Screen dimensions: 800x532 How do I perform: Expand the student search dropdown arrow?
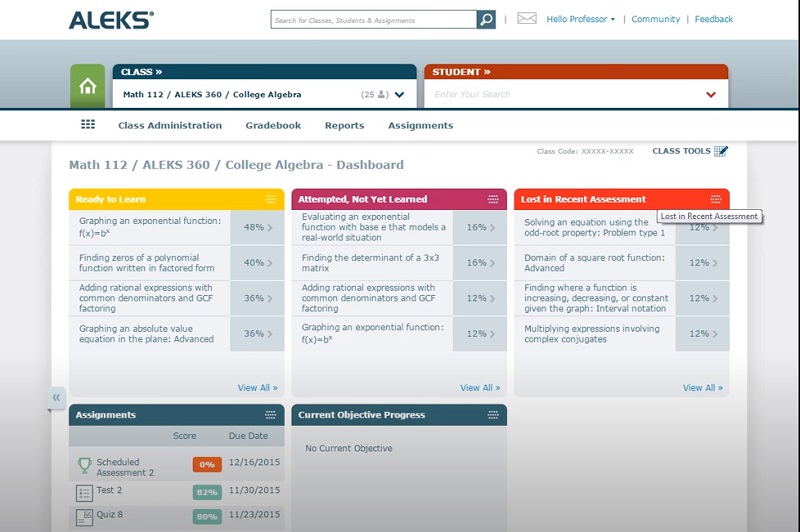pos(711,95)
